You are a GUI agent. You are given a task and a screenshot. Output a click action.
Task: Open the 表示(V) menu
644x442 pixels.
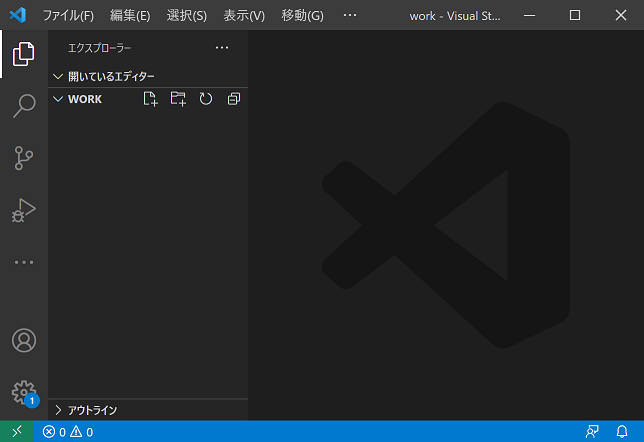(244, 16)
